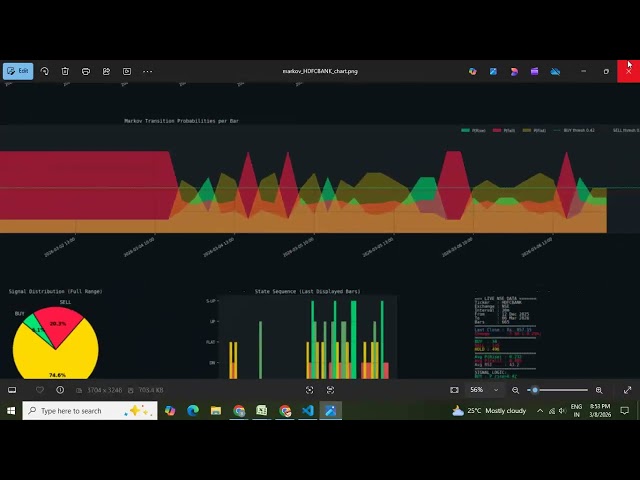
Task: Switch to the first Chrome taskbar icon
Action: coord(239,411)
